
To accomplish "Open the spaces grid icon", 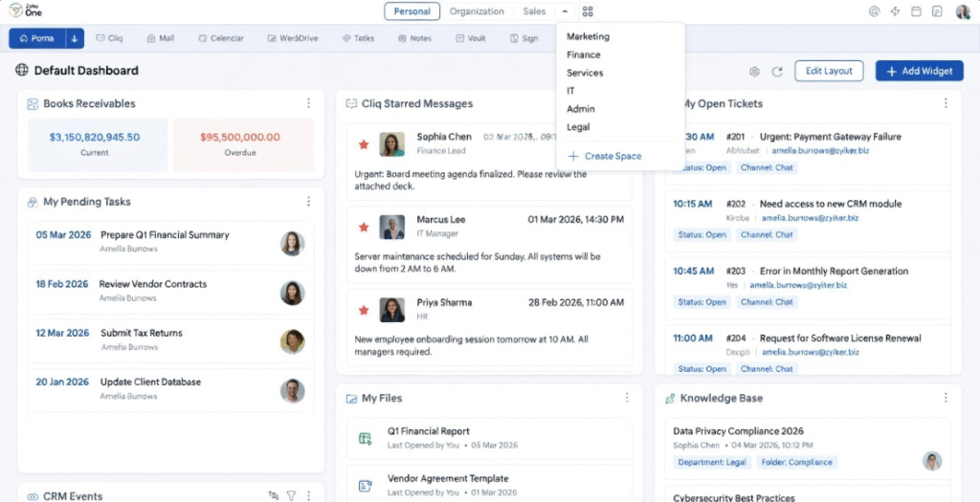I will click(x=588, y=11).
